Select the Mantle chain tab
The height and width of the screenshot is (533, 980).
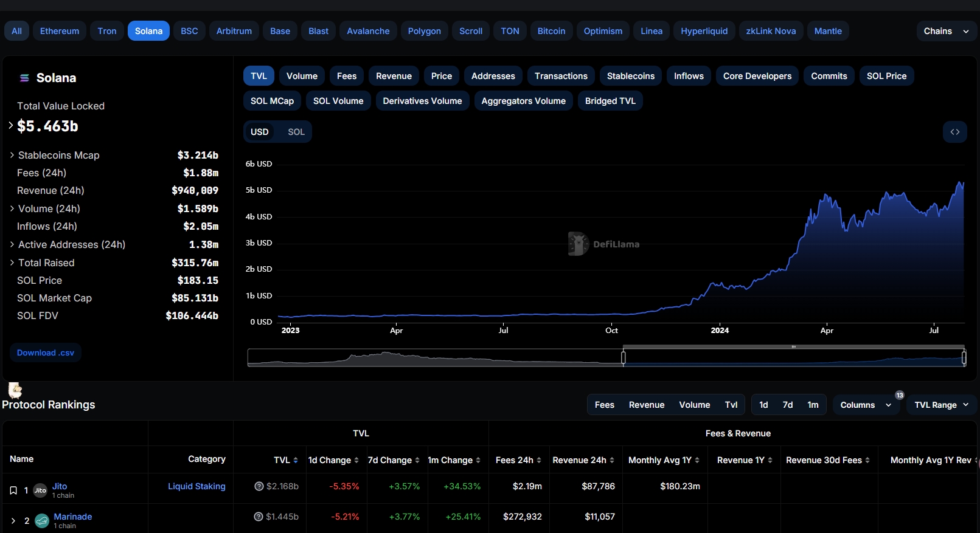[x=828, y=31]
